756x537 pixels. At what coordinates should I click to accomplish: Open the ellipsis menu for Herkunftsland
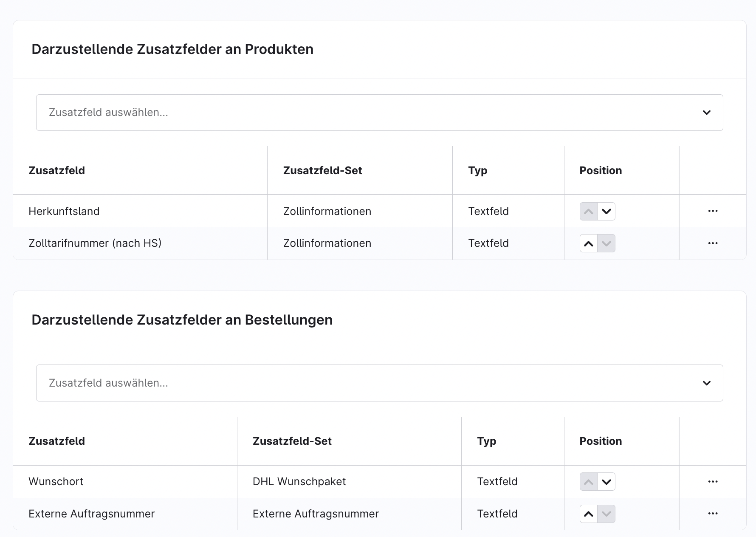(713, 211)
